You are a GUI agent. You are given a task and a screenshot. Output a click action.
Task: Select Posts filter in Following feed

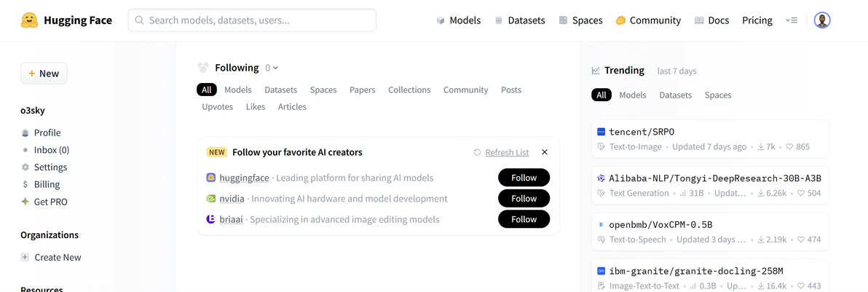click(511, 90)
